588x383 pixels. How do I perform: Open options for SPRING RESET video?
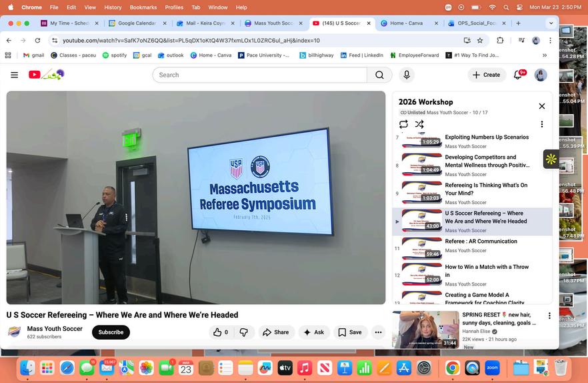point(549,316)
